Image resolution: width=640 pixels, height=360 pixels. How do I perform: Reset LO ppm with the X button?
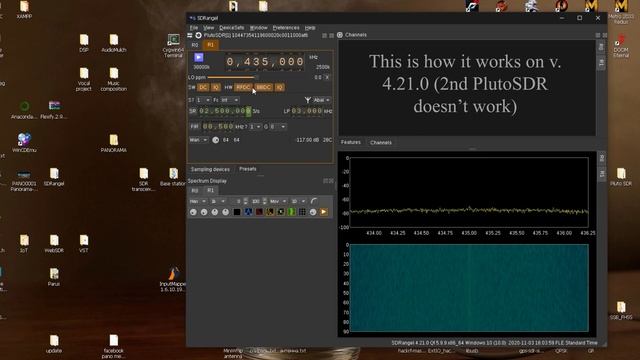327,78
